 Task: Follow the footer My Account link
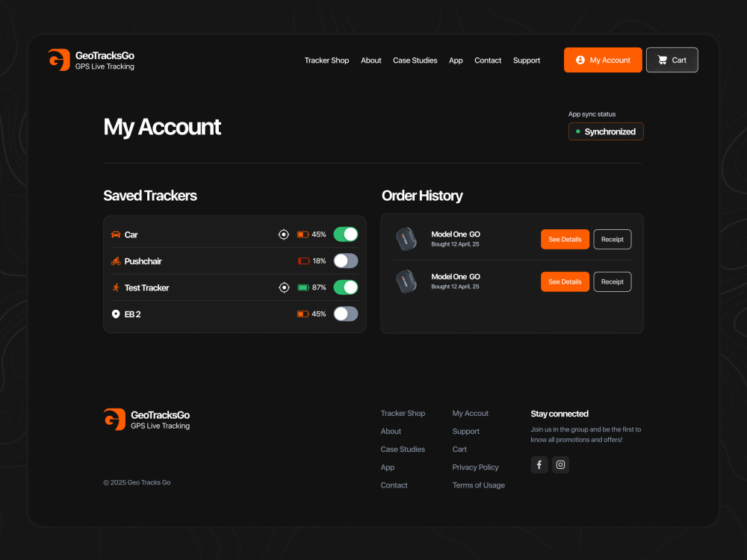point(471,414)
